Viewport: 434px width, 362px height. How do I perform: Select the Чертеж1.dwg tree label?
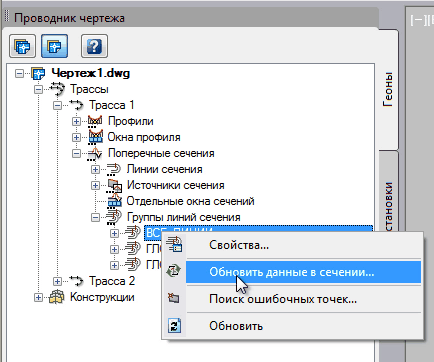coord(91,73)
